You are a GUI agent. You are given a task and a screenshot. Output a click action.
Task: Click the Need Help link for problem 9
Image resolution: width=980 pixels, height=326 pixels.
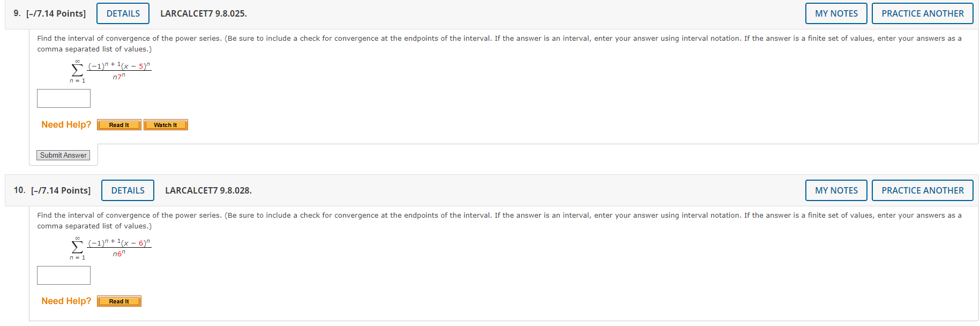click(66, 124)
